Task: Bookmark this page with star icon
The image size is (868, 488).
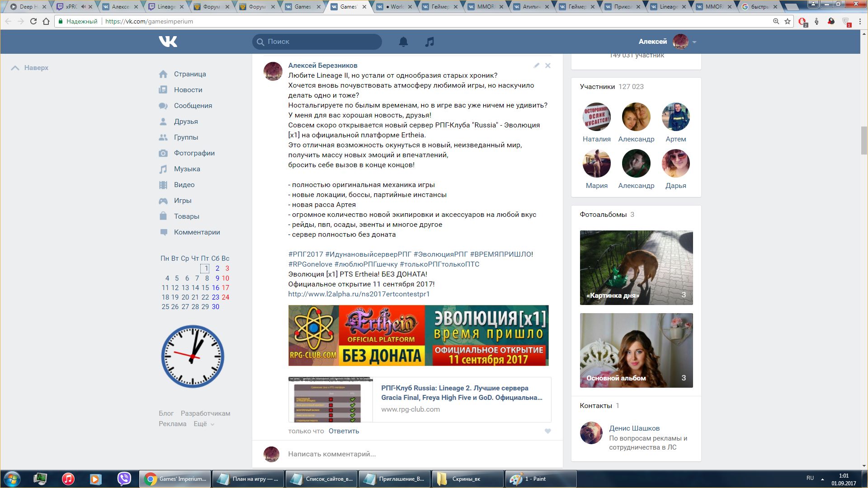Action: click(x=788, y=21)
